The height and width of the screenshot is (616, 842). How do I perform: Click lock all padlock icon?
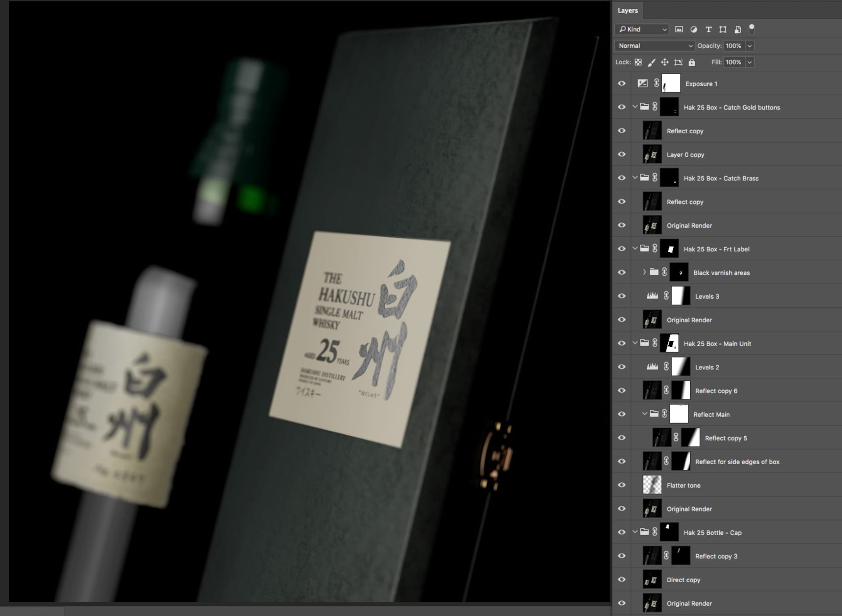tap(692, 62)
